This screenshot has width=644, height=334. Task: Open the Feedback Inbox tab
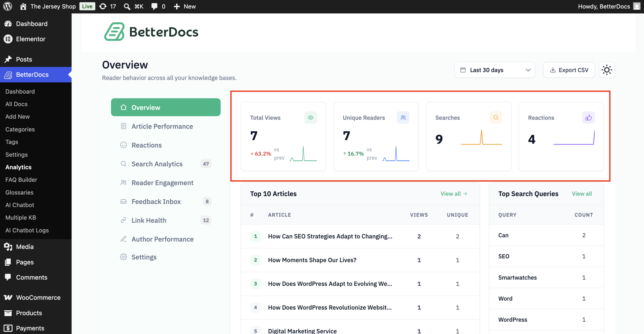[166, 201]
